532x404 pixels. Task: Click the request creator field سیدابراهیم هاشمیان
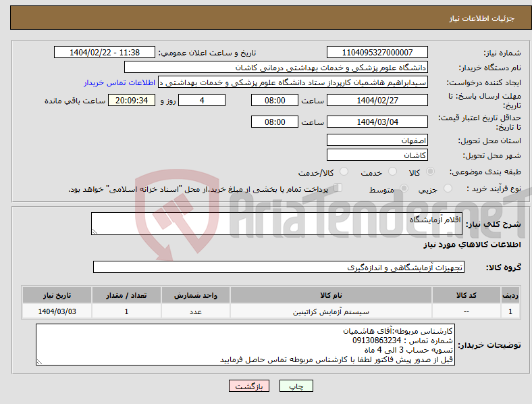(293, 82)
